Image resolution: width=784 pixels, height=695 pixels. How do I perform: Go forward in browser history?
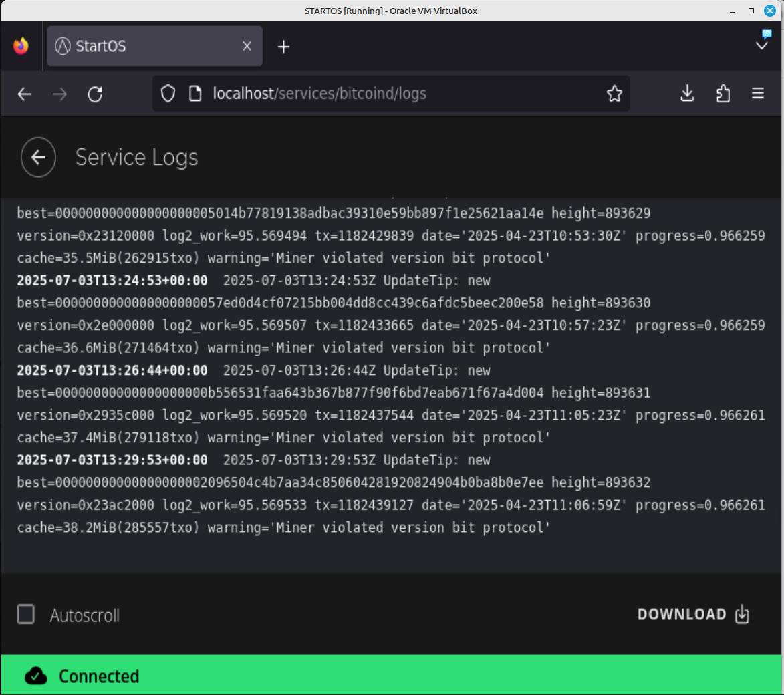(59, 94)
